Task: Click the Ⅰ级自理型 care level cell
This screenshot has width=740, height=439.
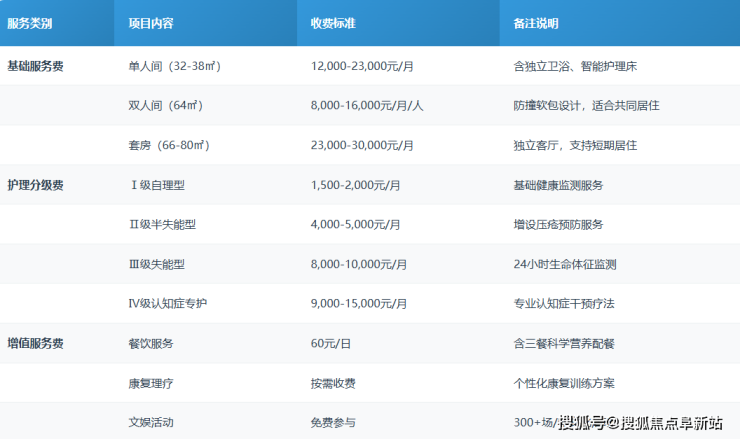Action: (x=158, y=185)
